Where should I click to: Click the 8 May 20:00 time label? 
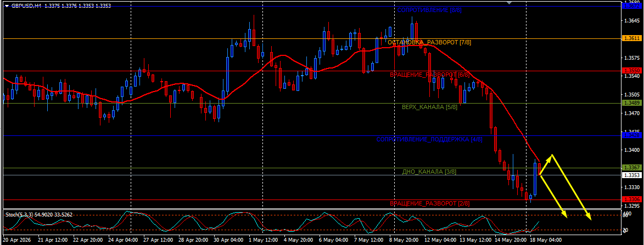[403, 240]
